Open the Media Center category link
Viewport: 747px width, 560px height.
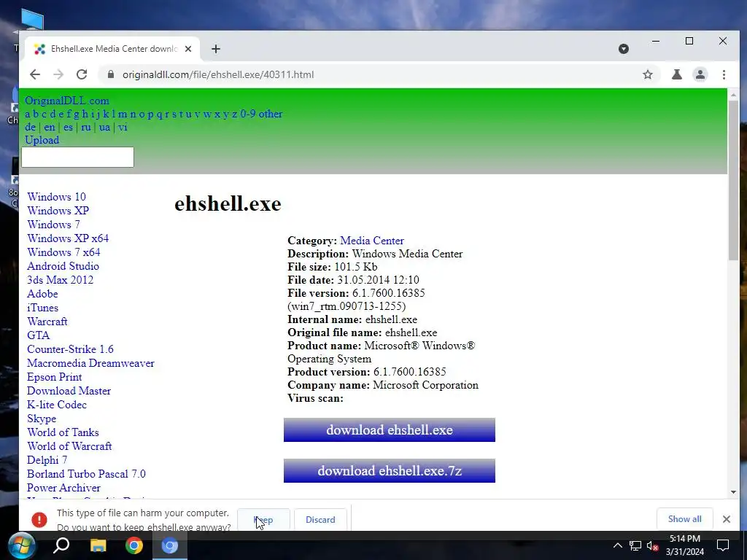(371, 241)
